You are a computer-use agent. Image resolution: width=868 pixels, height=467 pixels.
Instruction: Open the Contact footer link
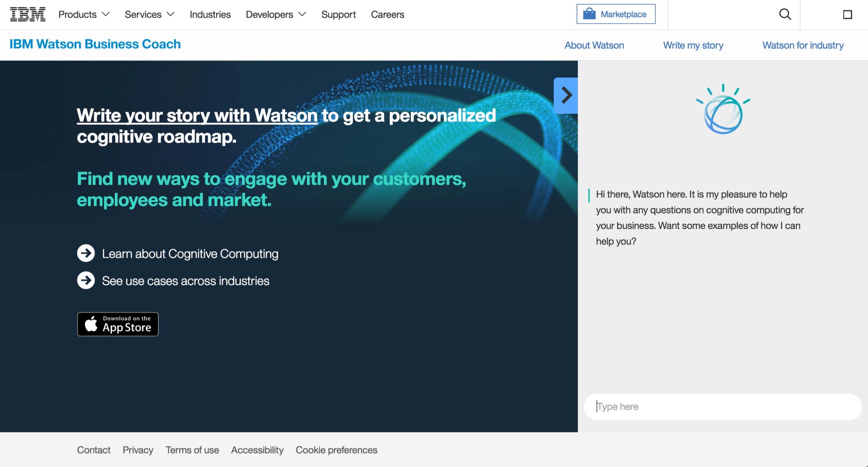tap(94, 450)
